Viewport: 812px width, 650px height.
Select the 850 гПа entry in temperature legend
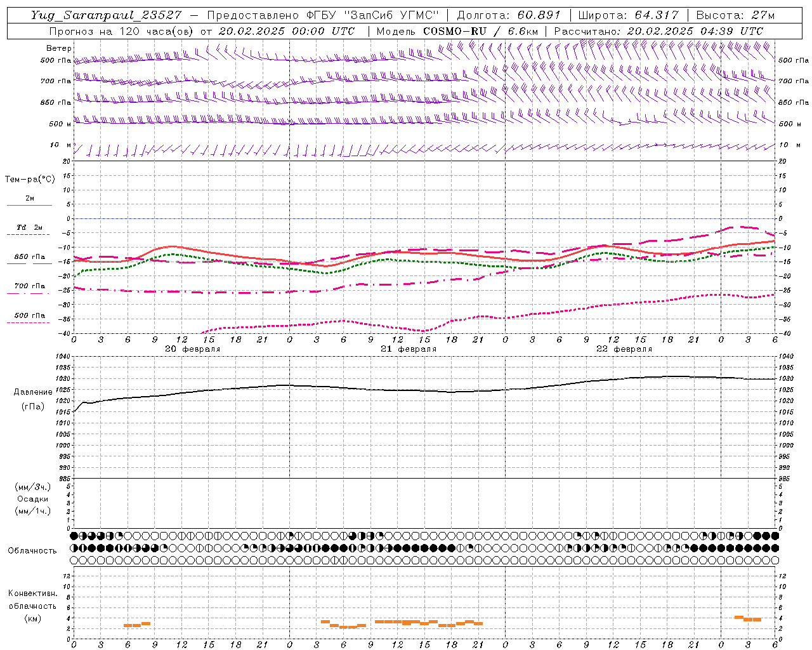[30, 257]
